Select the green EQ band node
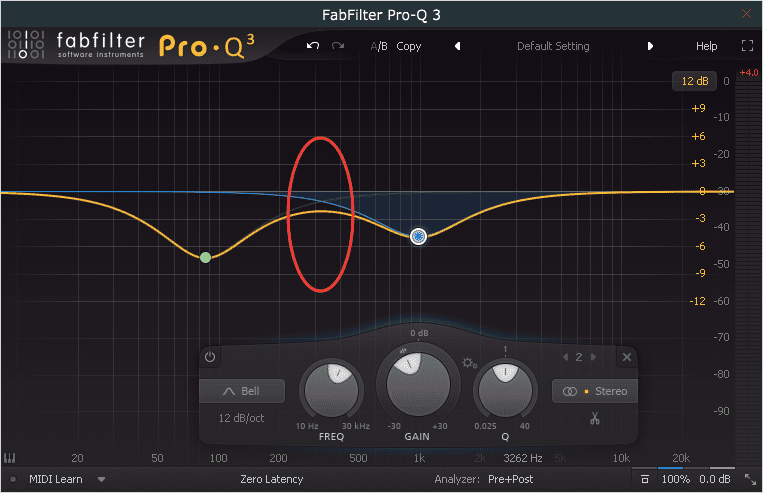Viewport: 763px width, 493px height. point(205,257)
